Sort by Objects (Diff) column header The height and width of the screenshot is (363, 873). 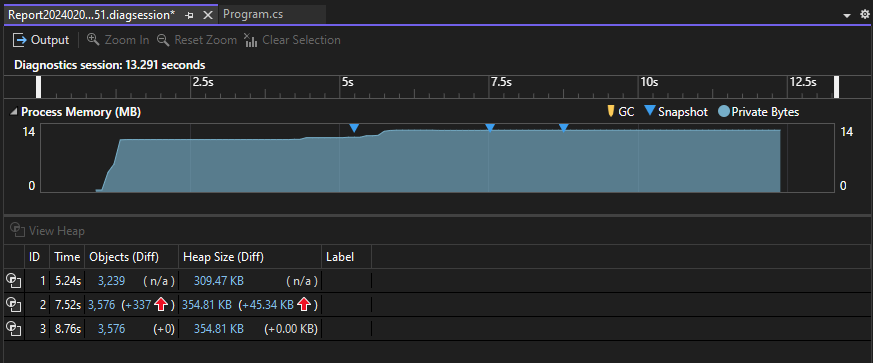click(x=131, y=257)
